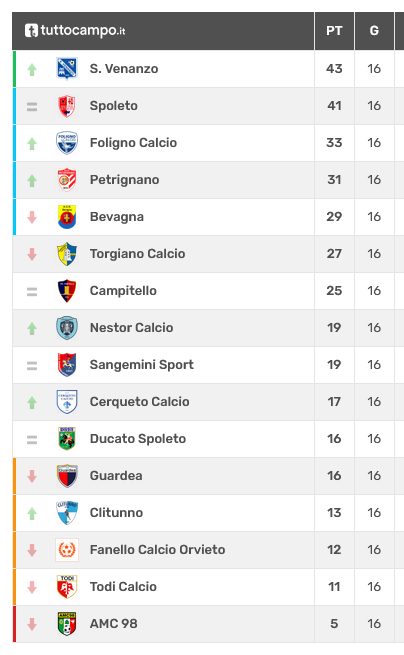Click the Cerqueto Calcio team name
The width and height of the screenshot is (404, 655).
tap(140, 401)
